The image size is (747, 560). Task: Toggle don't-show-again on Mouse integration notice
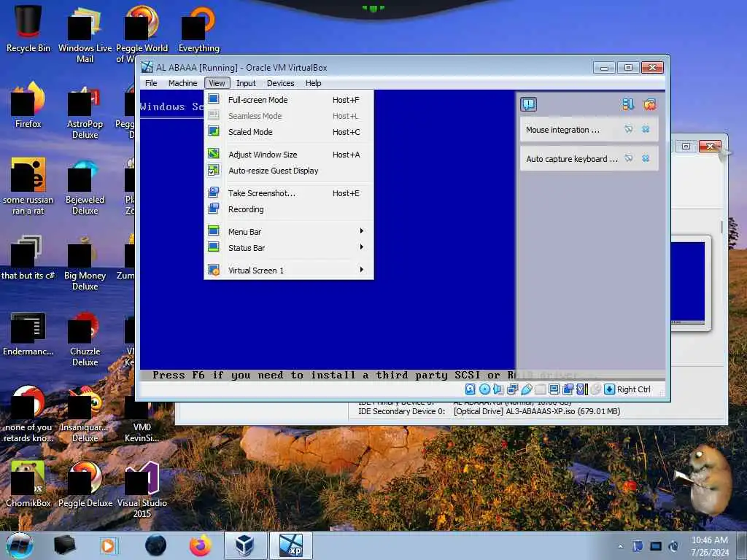click(x=628, y=129)
